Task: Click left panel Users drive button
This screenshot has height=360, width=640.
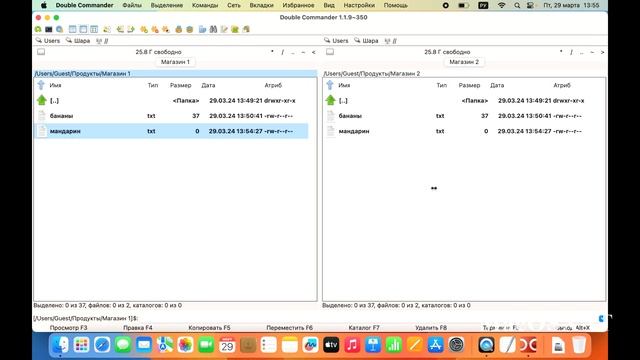Action: click(48, 40)
